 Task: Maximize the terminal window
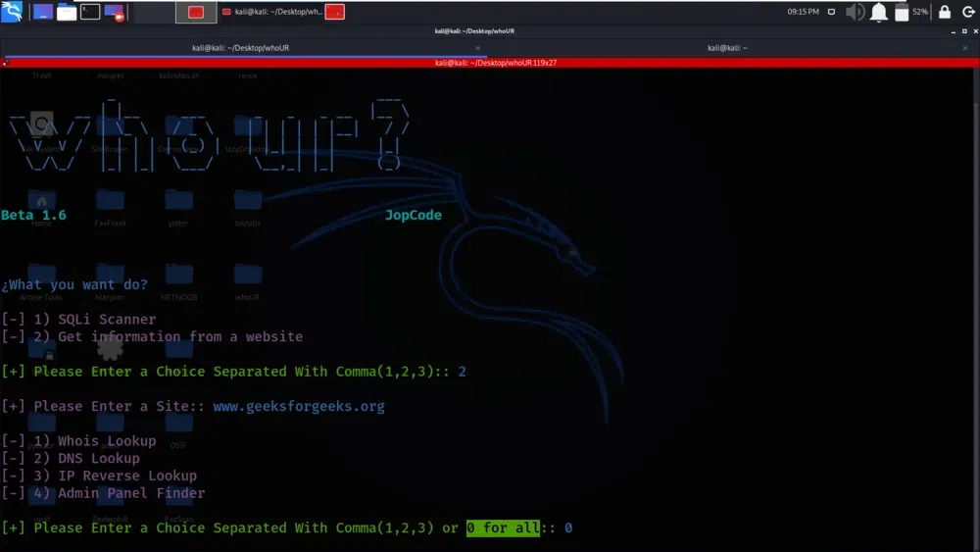(964, 31)
